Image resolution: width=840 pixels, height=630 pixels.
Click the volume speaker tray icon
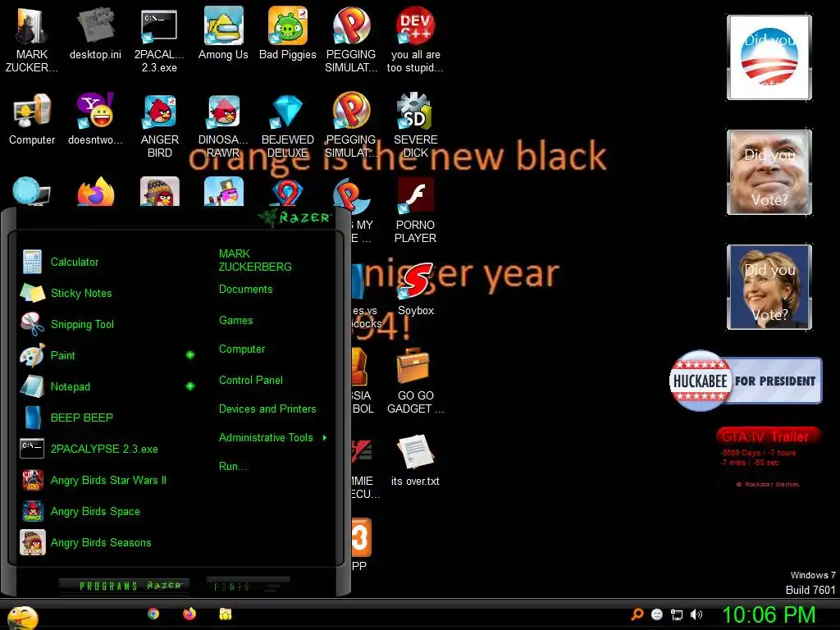point(696,614)
